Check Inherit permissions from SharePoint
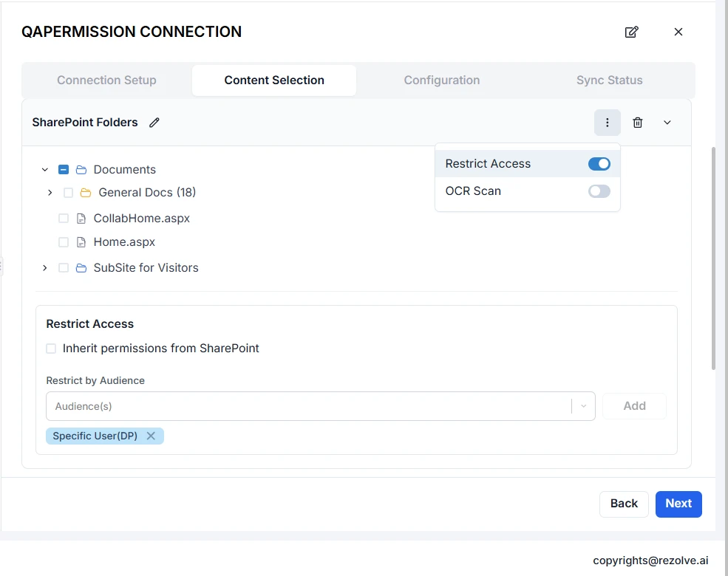 pyautogui.click(x=51, y=349)
